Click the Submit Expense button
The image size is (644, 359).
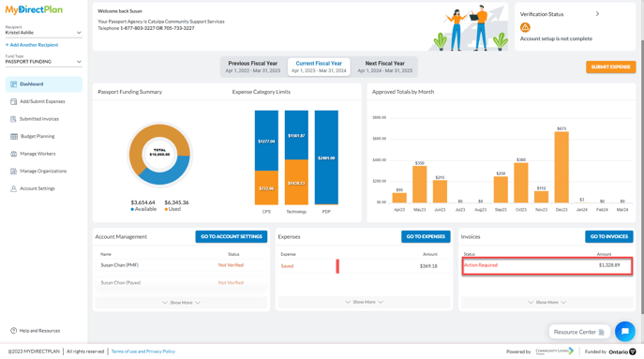point(611,67)
